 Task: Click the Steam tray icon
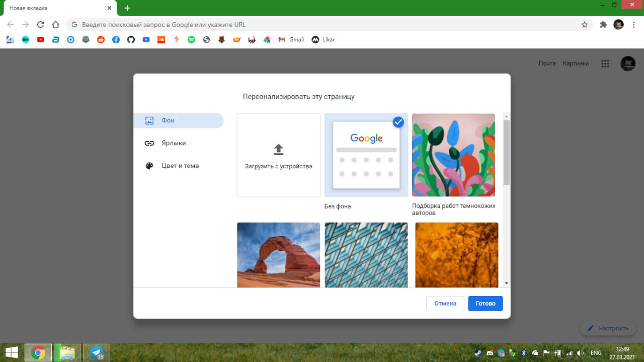pyautogui.click(x=478, y=353)
